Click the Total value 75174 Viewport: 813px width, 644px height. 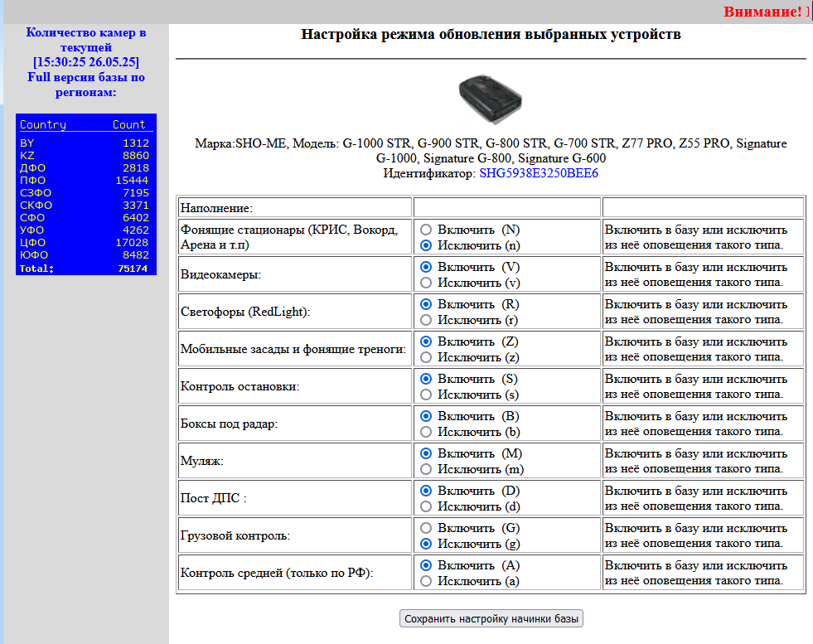pyautogui.click(x=133, y=269)
